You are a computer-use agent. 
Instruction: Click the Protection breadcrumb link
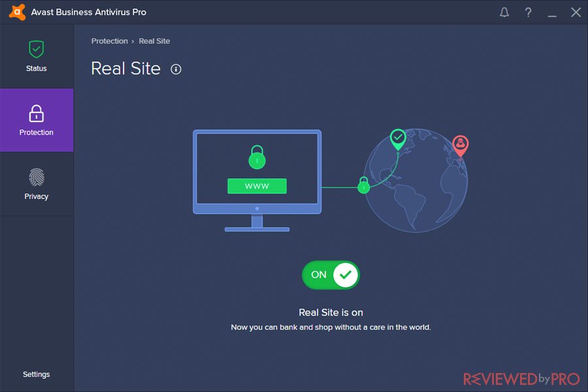click(110, 41)
